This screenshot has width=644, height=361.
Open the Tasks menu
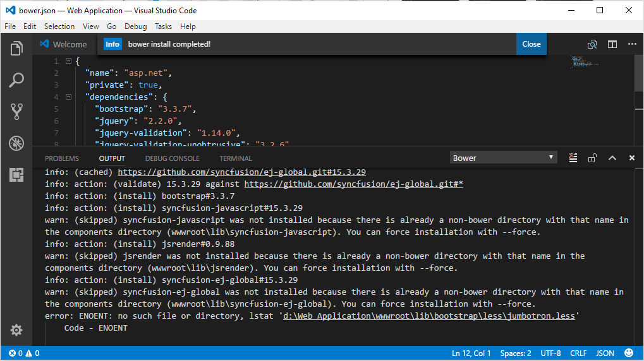point(163,27)
